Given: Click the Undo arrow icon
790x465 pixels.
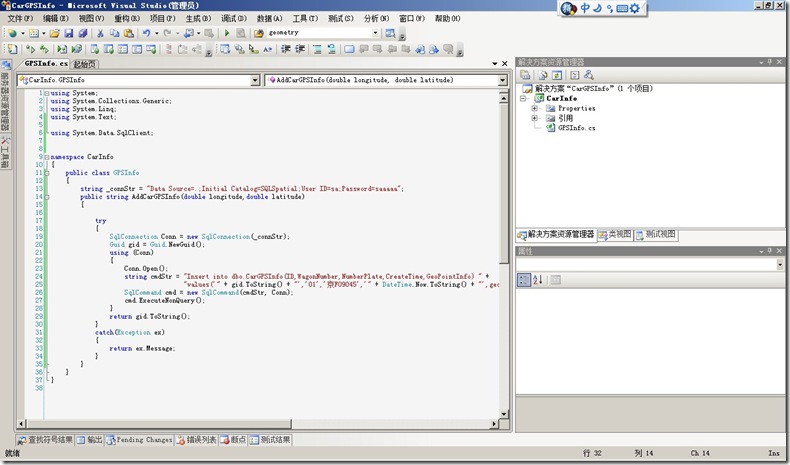Looking at the screenshot, I should [x=146, y=33].
